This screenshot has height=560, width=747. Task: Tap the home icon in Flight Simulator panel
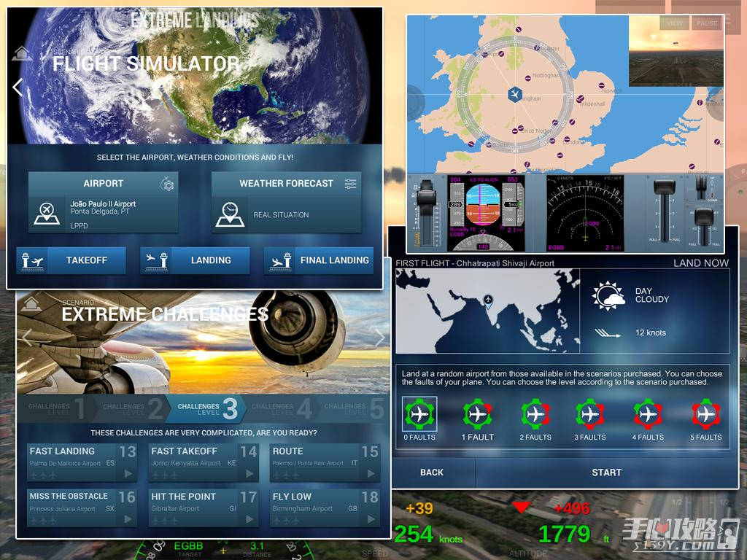point(22,53)
